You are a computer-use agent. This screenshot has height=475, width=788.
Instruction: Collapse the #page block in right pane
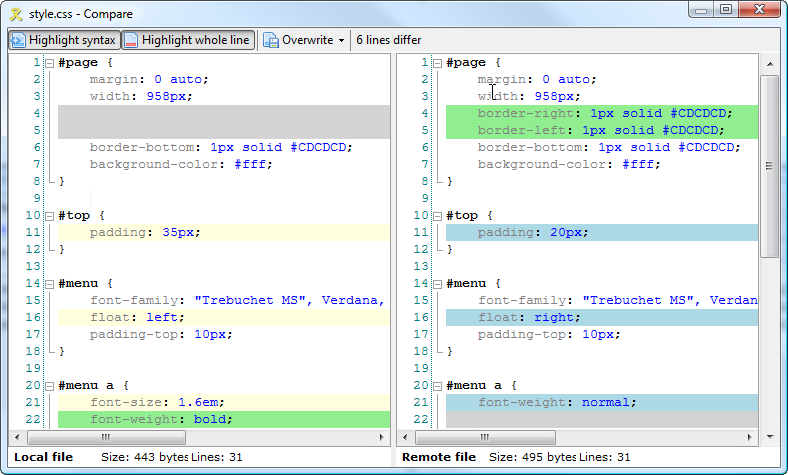[437, 63]
